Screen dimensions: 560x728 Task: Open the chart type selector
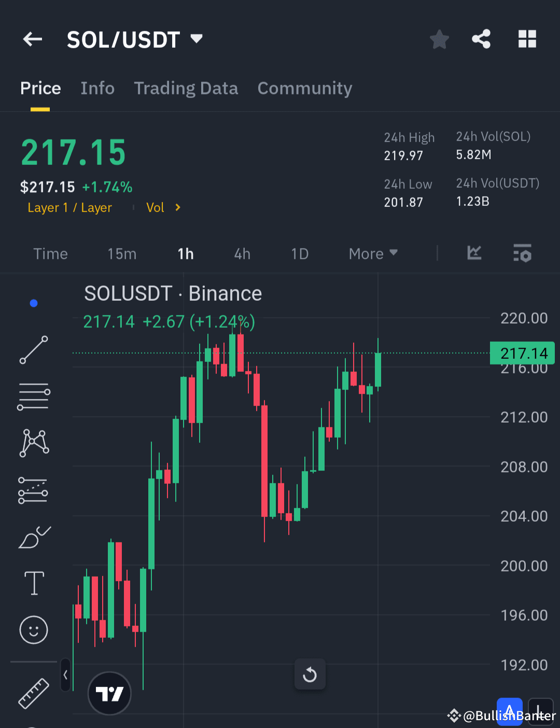474,254
